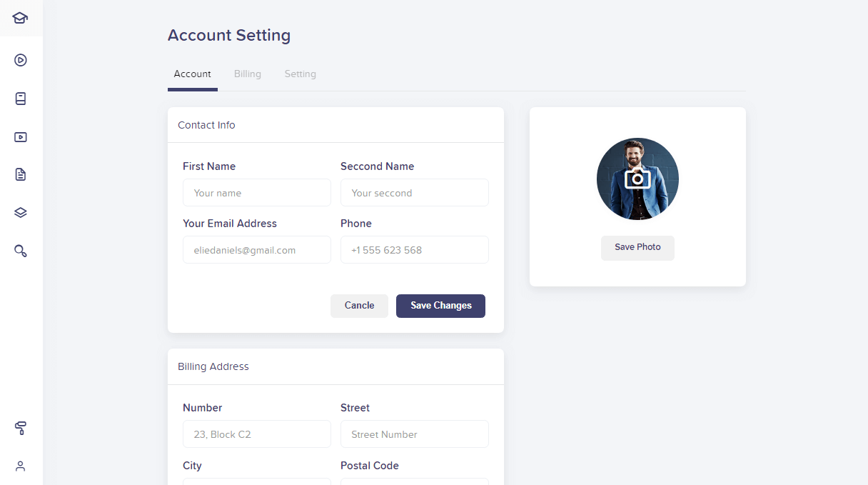Click the Save Photo button
Viewport: 868px width, 485px height.
point(637,247)
